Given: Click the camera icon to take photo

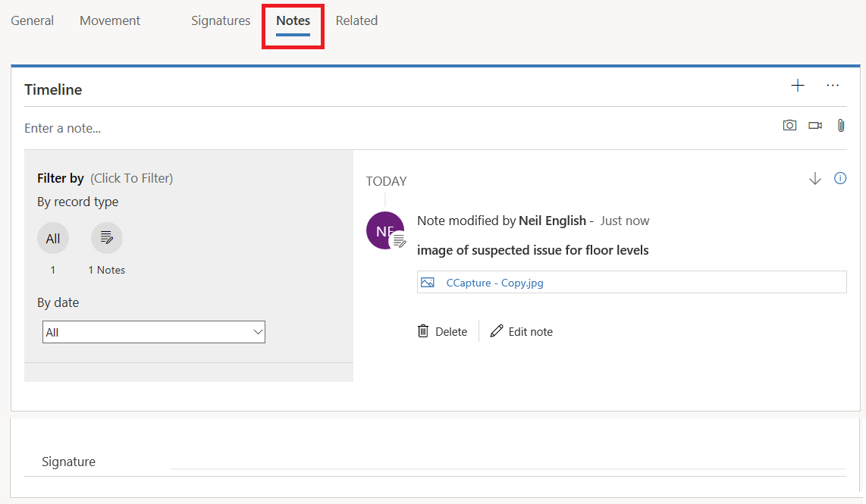Looking at the screenshot, I should [x=789, y=126].
